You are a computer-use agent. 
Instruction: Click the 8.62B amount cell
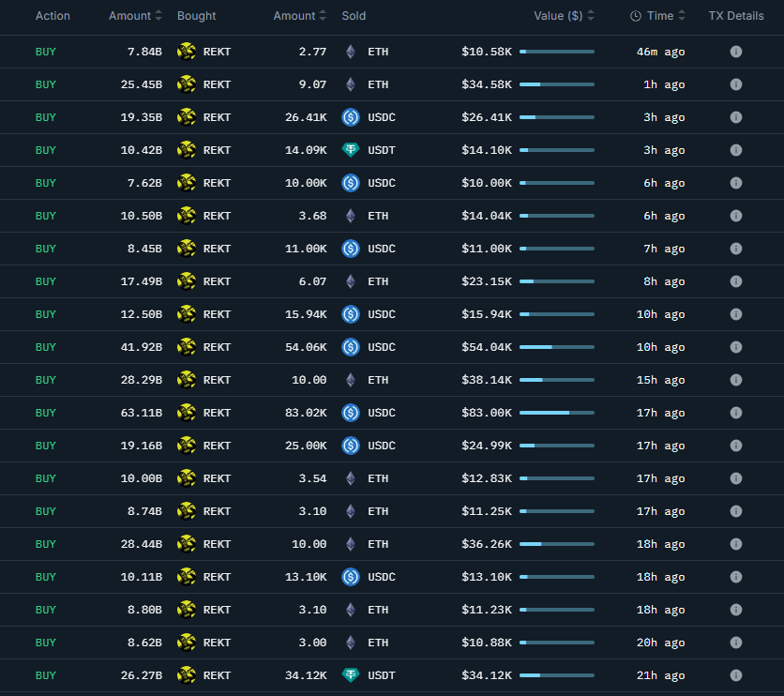[x=145, y=643]
